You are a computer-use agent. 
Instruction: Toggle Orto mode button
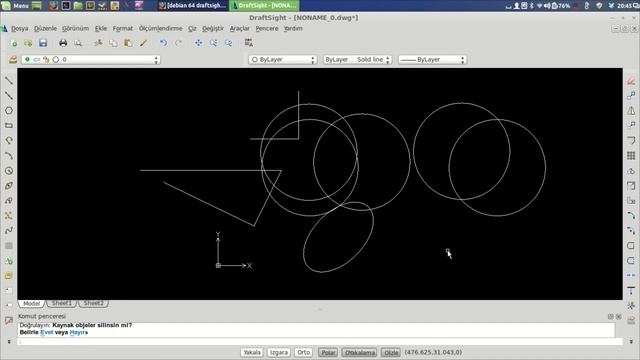pos(303,352)
